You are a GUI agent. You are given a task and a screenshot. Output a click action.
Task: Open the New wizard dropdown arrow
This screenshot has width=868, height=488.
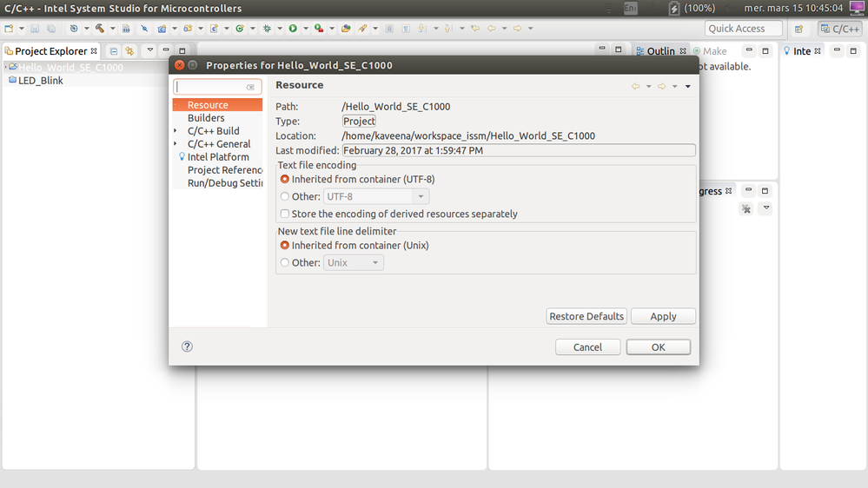click(x=22, y=28)
